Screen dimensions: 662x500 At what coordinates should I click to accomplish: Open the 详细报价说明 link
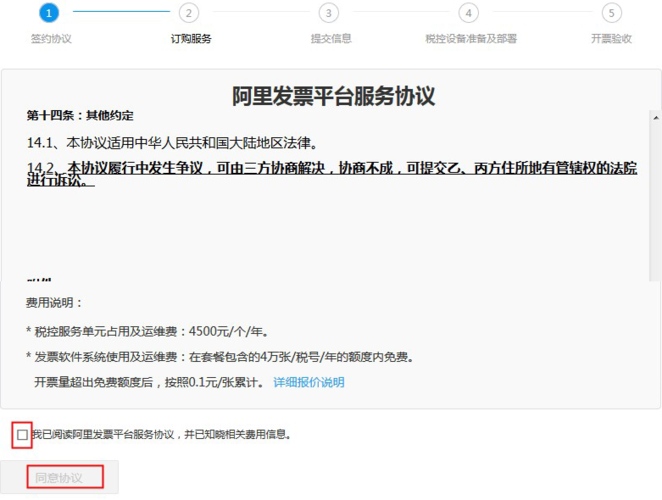coord(308,382)
